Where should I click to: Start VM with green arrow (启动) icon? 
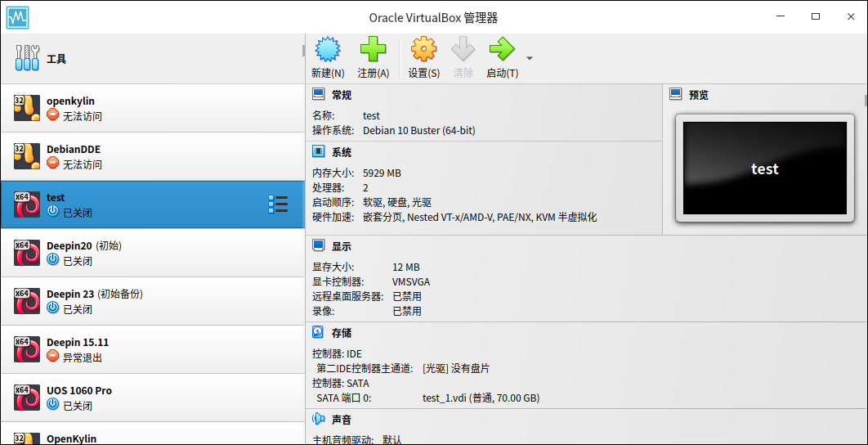point(501,51)
